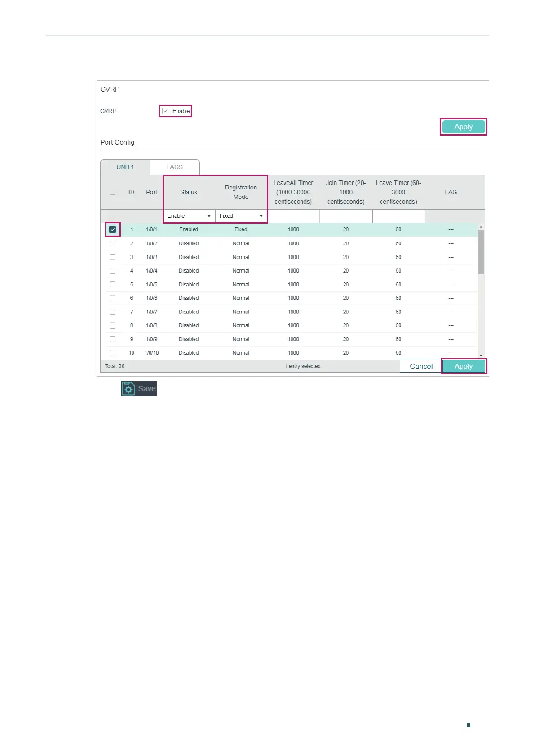This screenshot has width=535, height=756.
Task: Check the checkbox for port 1/0/6
Action: pyautogui.click(x=112, y=298)
